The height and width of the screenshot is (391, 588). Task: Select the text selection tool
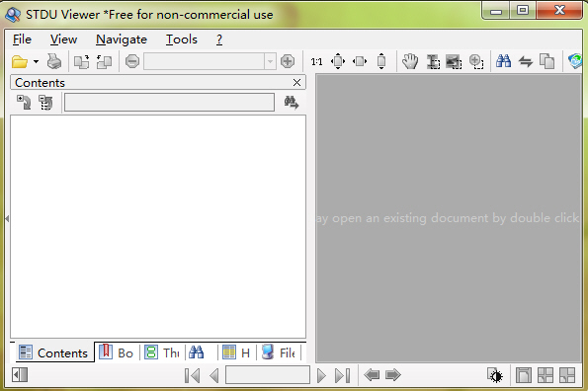pyautogui.click(x=433, y=62)
